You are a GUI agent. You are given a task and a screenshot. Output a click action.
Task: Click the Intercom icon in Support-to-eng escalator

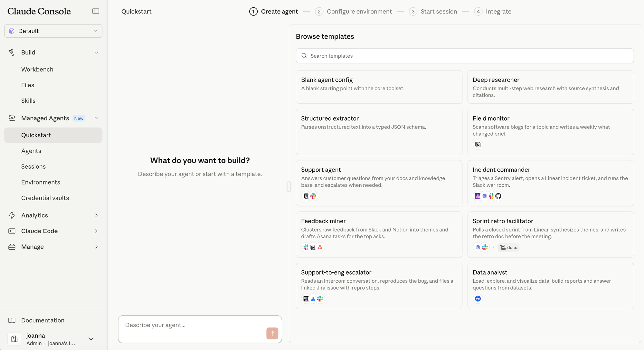coord(306,299)
